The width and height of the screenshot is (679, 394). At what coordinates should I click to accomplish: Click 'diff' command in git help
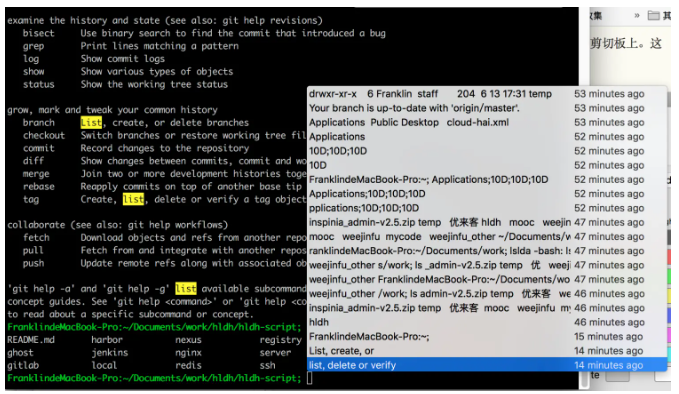click(33, 161)
